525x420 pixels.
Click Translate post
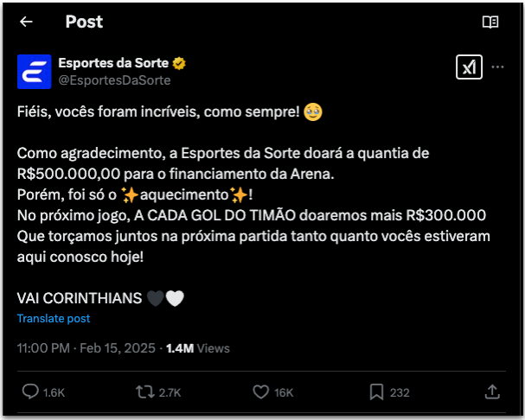click(x=54, y=319)
